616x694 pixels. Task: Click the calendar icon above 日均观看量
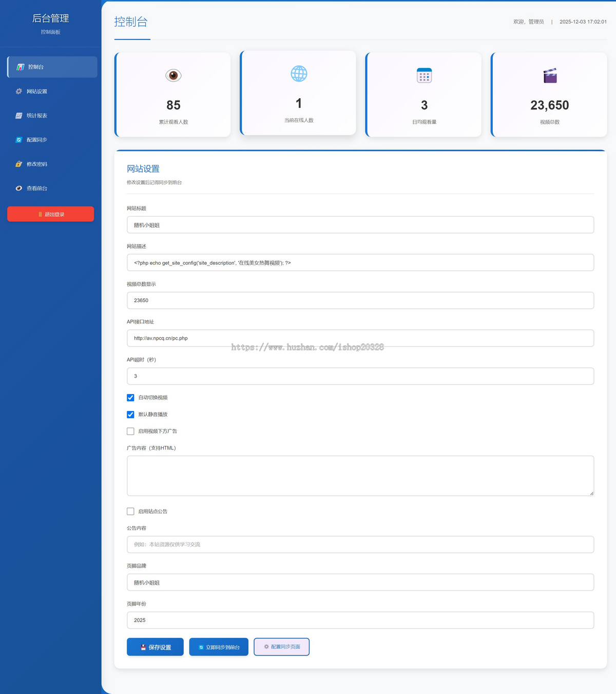pyautogui.click(x=424, y=76)
